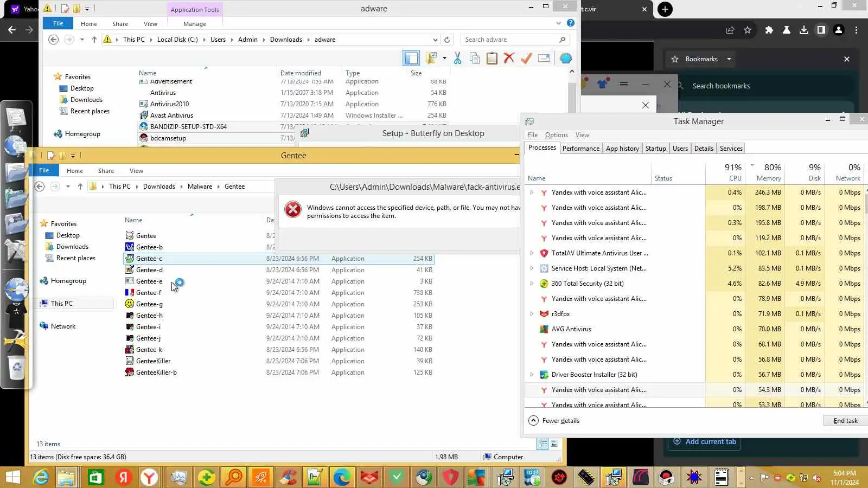Go up one level in adware window
The width and height of the screenshot is (868, 488).
tap(94, 40)
